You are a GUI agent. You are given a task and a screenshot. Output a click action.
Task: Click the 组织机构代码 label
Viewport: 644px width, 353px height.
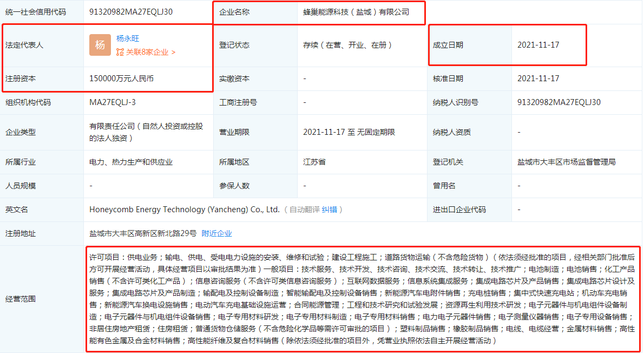click(x=28, y=102)
